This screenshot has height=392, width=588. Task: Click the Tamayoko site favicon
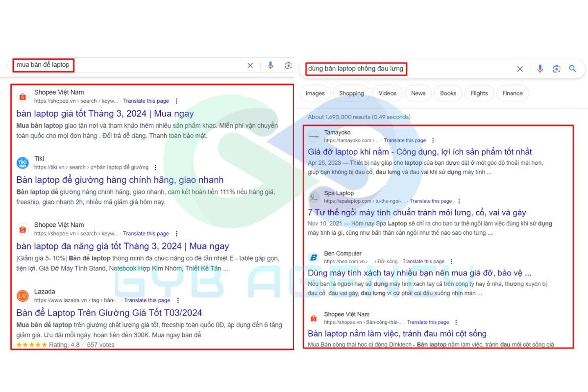tap(314, 136)
